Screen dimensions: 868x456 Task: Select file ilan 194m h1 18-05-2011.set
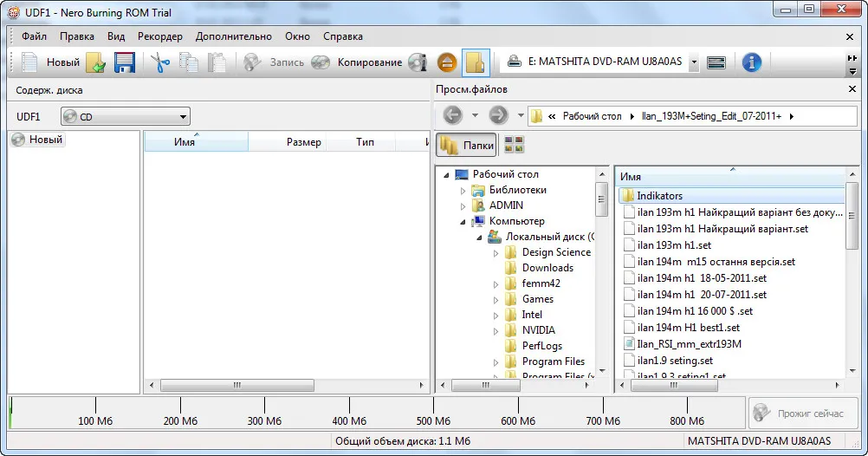tap(702, 278)
